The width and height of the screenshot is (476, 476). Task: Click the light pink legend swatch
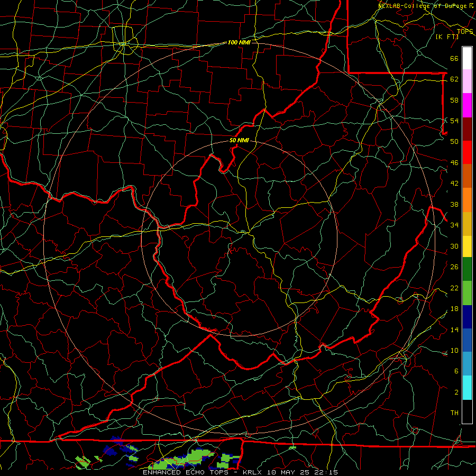click(467, 81)
